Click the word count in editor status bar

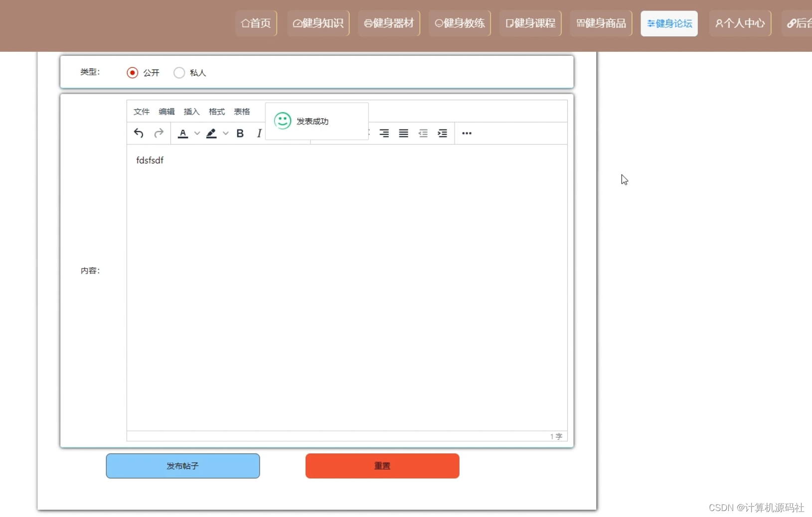click(x=556, y=436)
